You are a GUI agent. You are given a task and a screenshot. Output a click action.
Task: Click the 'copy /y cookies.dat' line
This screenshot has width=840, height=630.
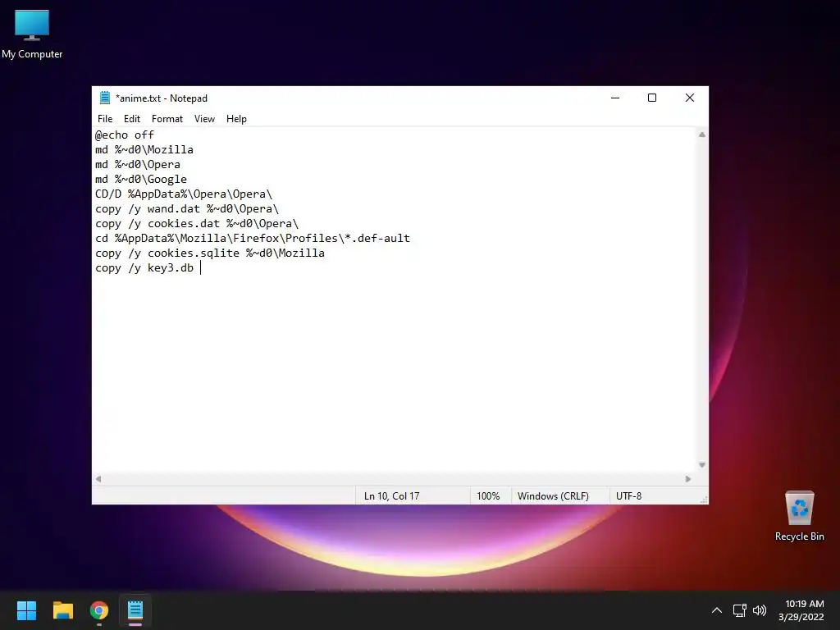197,223
